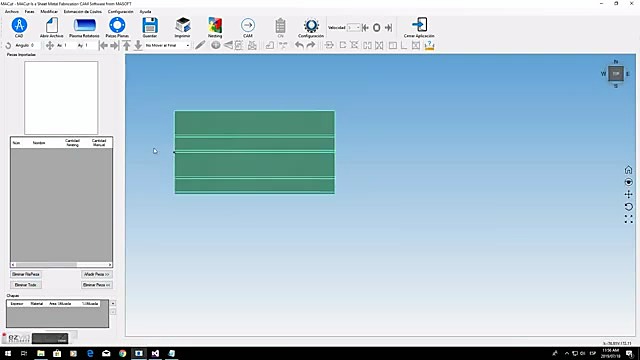Open the Configuración menu
This screenshot has width=640, height=360.
tap(120, 11)
